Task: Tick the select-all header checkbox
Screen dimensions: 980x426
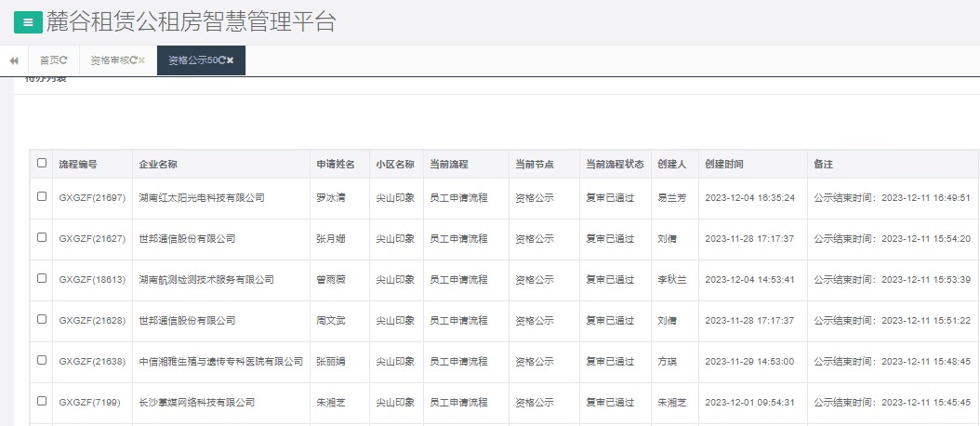Action: coord(42,163)
